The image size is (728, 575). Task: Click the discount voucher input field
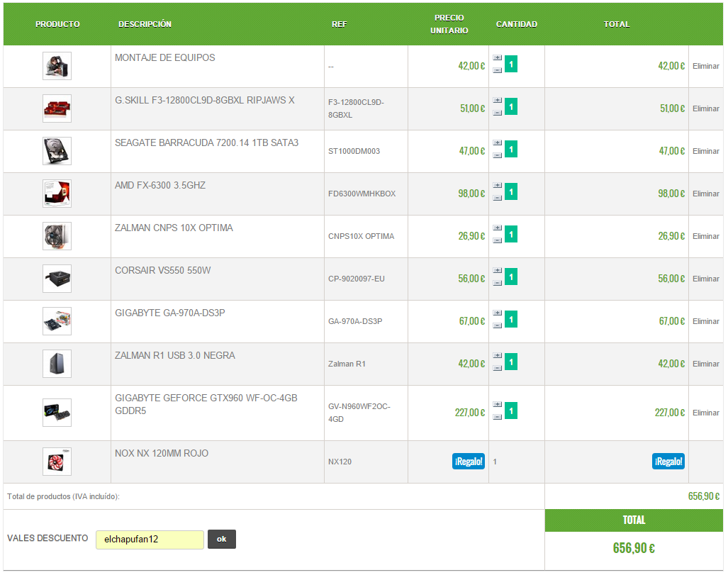(150, 540)
